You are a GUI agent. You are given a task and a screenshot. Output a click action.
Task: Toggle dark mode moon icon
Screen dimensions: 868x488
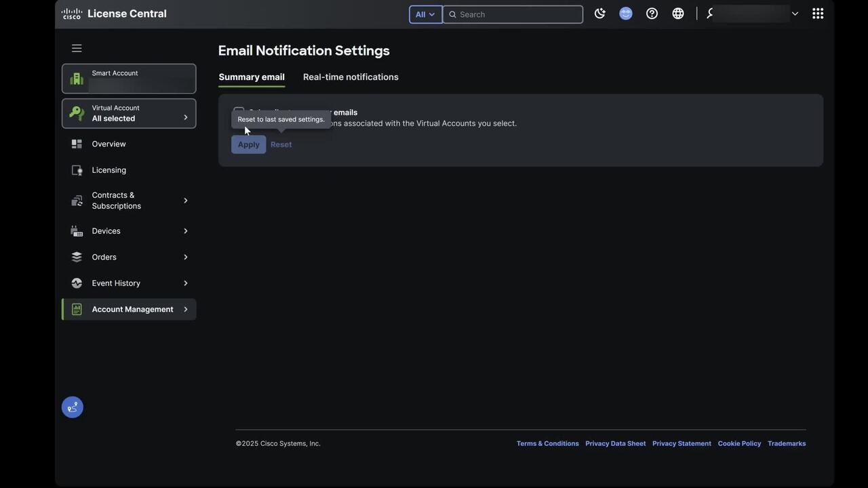pos(599,14)
